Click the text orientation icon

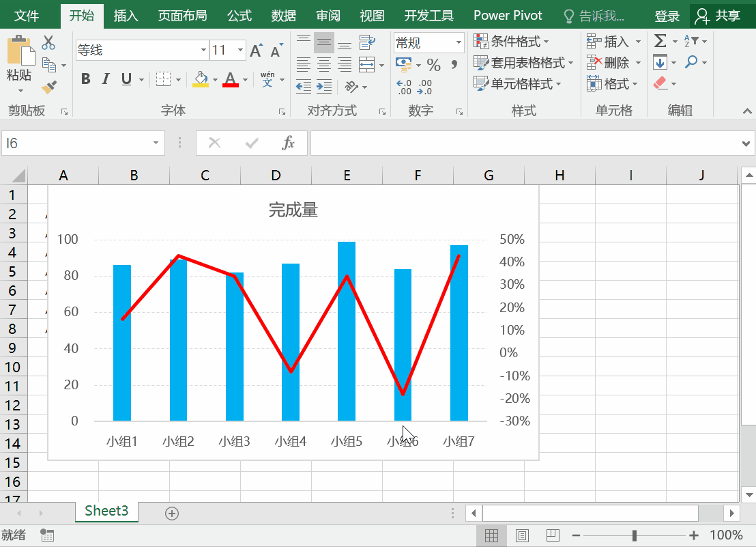(352, 86)
